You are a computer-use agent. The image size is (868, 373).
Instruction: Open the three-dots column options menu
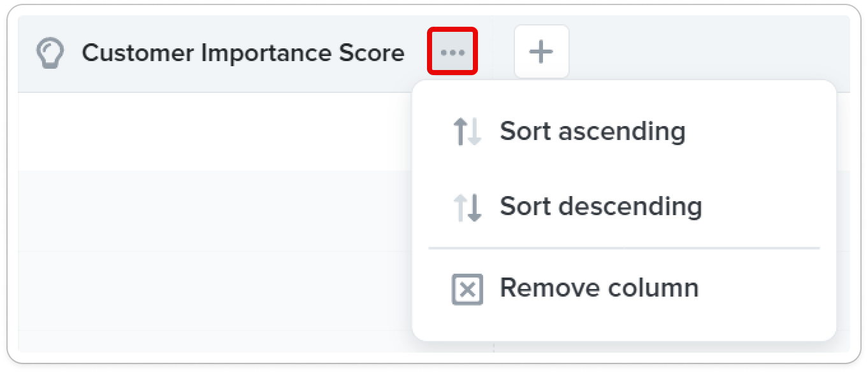tap(452, 52)
